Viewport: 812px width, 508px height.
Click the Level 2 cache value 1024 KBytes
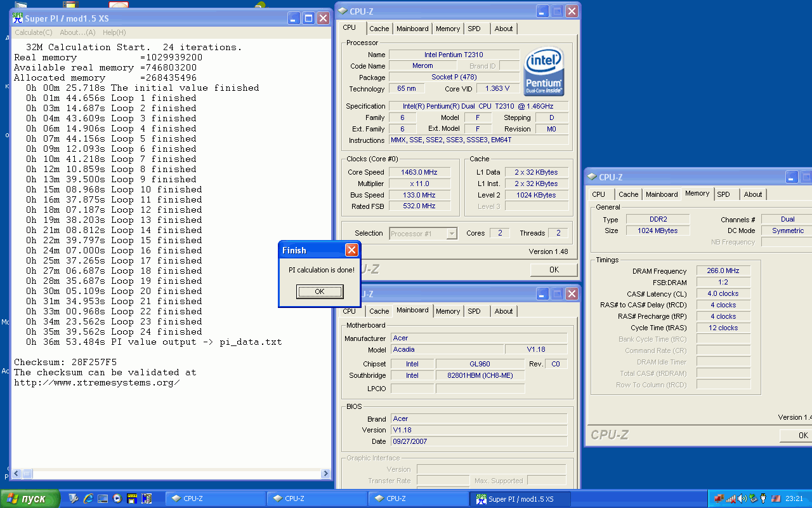coord(537,195)
